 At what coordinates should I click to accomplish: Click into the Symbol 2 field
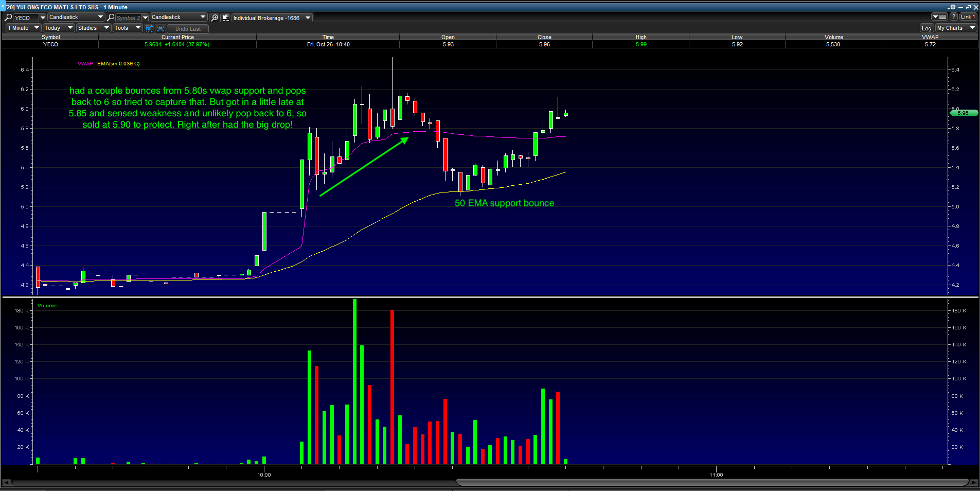[128, 17]
